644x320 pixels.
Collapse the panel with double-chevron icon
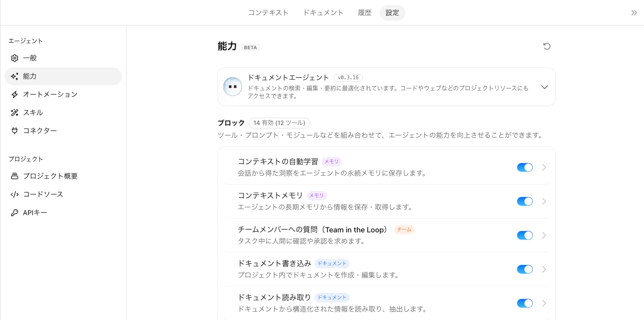[x=634, y=13]
